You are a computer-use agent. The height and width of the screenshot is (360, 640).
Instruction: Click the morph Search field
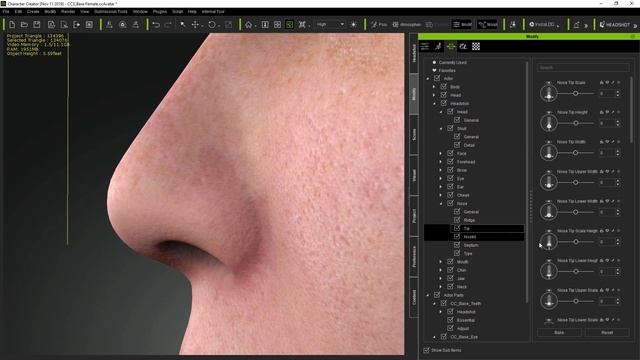tap(583, 67)
